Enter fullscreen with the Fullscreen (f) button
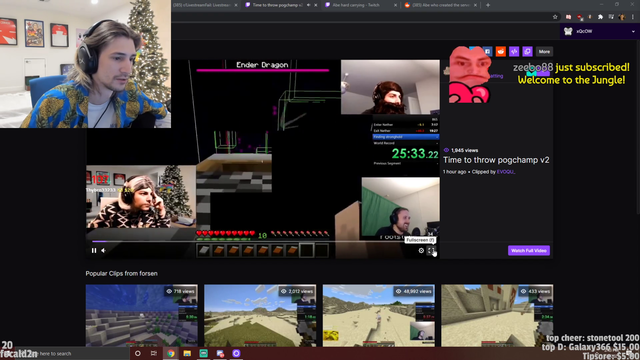This screenshot has height=360, width=640. [x=431, y=251]
